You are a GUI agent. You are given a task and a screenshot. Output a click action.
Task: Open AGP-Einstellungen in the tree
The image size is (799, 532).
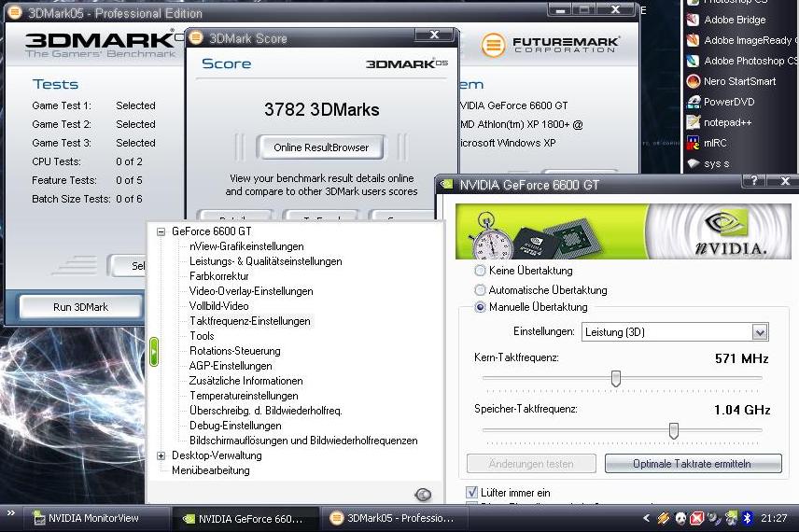[x=231, y=366]
